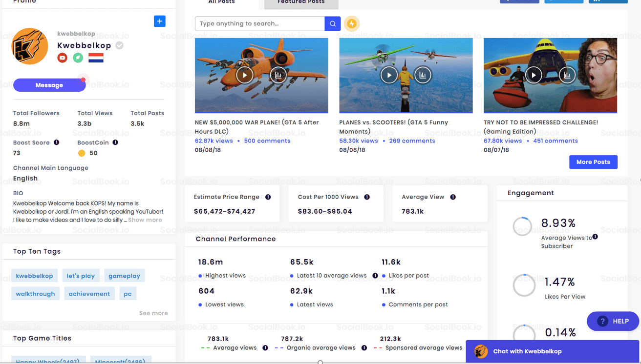Select the 'let's play' tag

pyautogui.click(x=81, y=276)
